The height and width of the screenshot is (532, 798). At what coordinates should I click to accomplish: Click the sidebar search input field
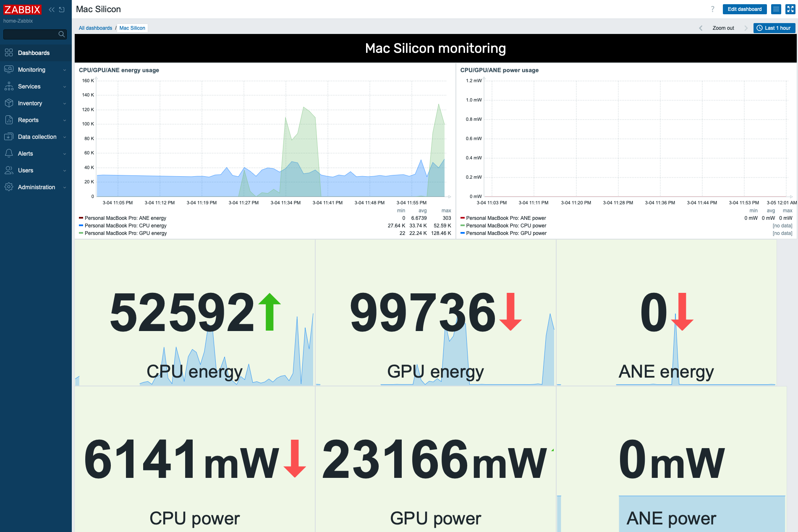pyautogui.click(x=30, y=34)
